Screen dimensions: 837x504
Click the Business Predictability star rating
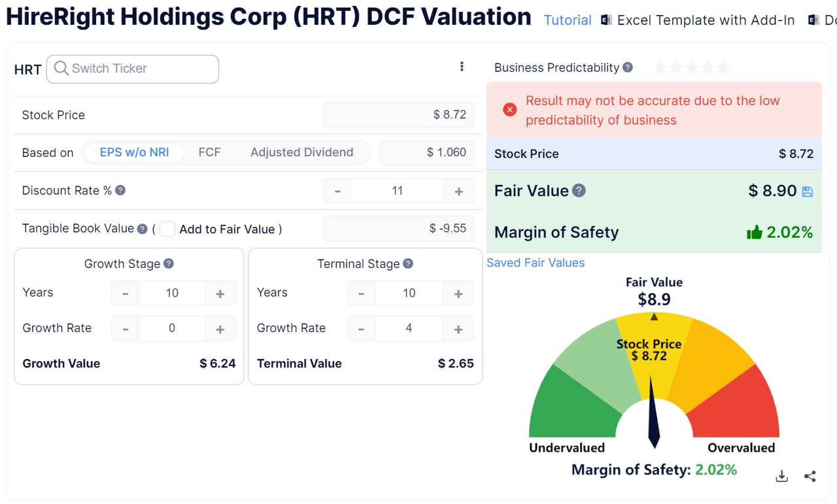[692, 67]
